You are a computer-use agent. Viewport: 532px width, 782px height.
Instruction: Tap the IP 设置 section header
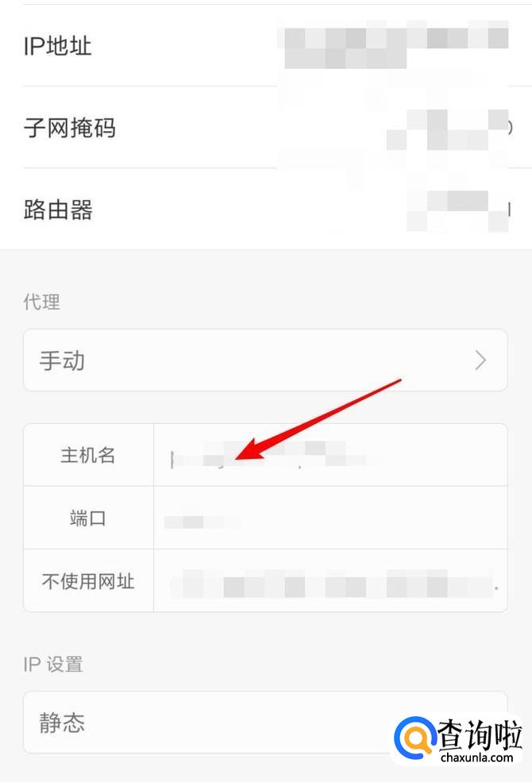coord(53,665)
